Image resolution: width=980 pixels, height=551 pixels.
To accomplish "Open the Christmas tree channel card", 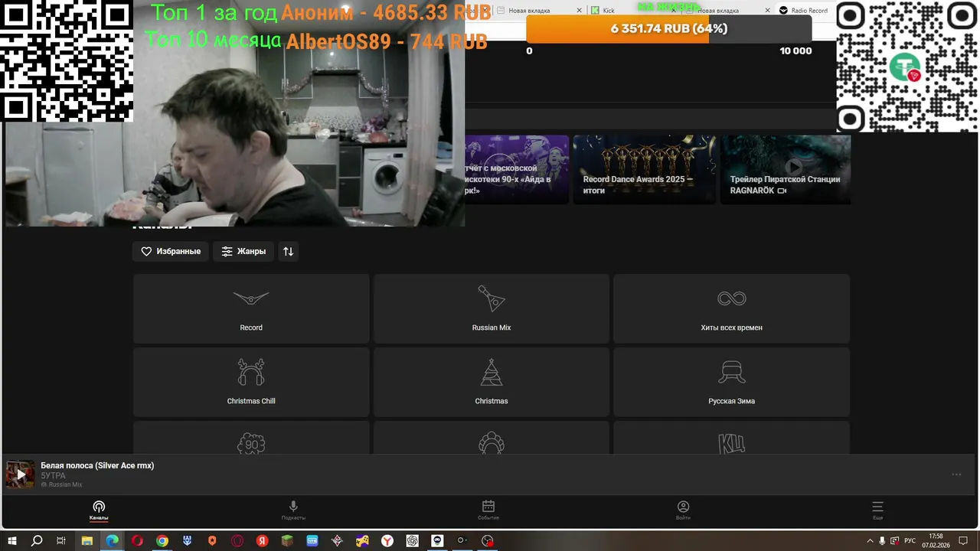I will click(x=492, y=382).
